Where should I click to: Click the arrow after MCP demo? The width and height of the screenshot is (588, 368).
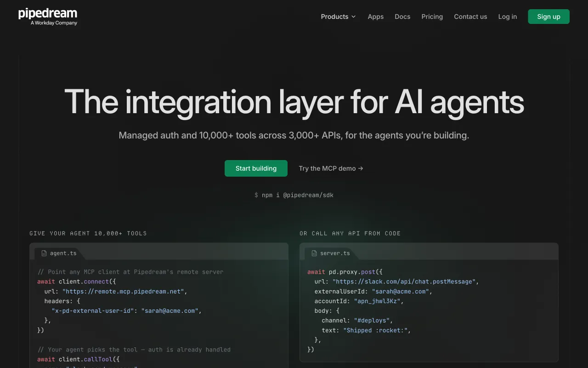(x=361, y=168)
